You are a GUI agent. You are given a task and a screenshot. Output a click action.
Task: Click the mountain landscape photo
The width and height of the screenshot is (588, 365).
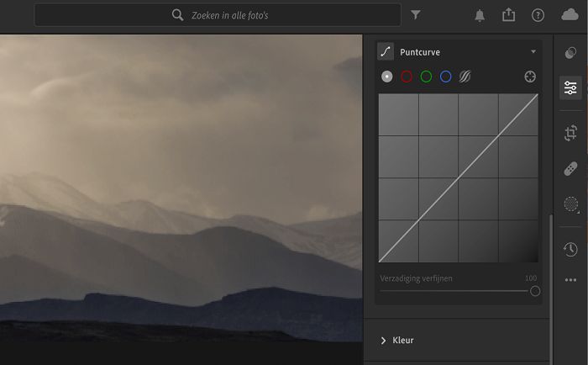tap(181, 188)
